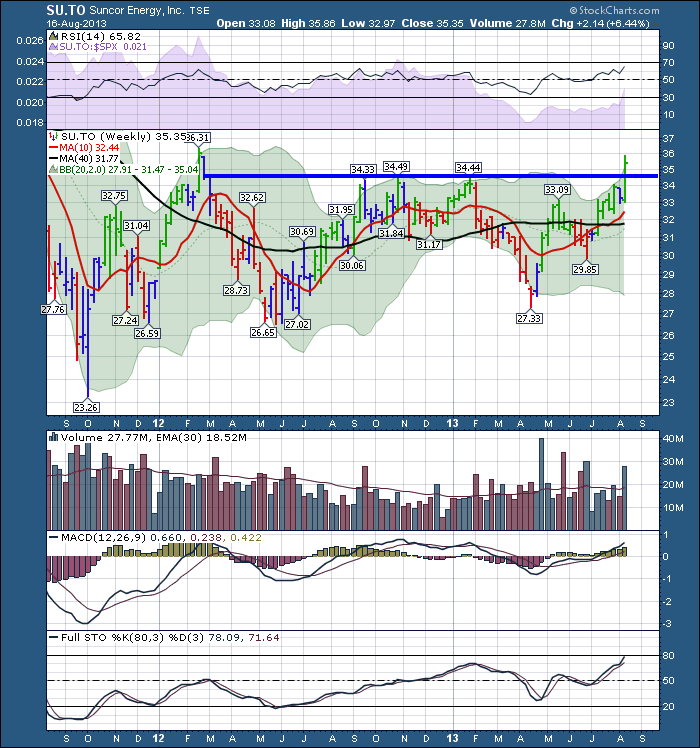Click the RSI(14) 65.82 indicator label
This screenshot has height=748, width=700.
pos(101,36)
